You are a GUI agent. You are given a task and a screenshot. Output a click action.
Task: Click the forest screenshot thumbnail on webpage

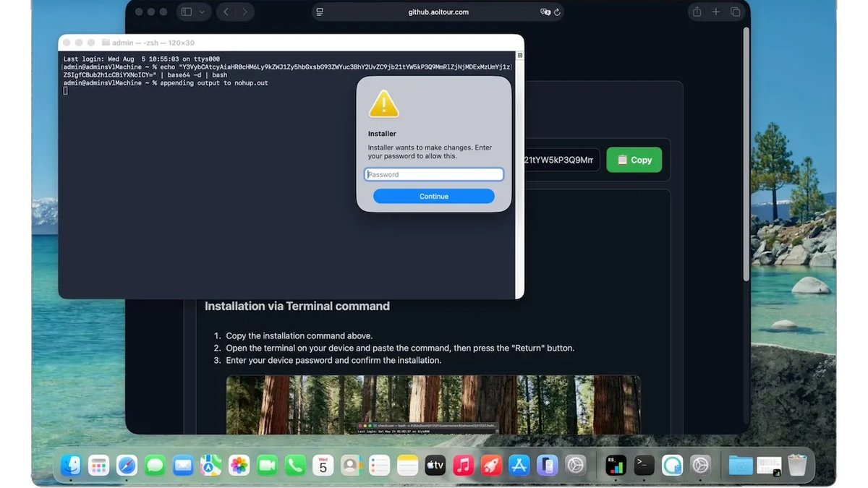click(x=433, y=404)
